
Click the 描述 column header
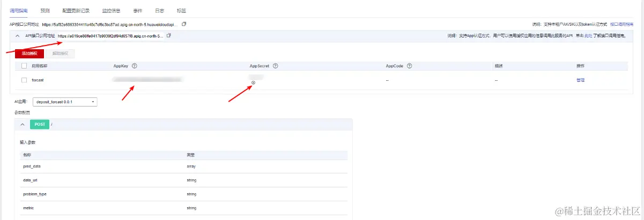click(x=499, y=66)
